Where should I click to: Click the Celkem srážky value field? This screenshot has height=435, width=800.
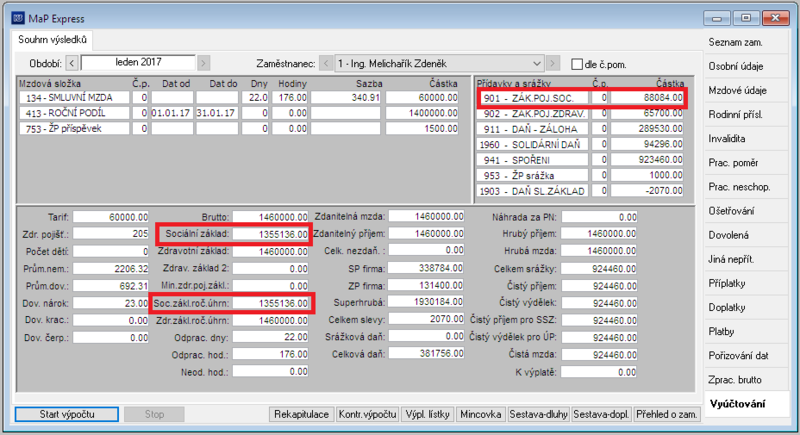click(x=599, y=269)
